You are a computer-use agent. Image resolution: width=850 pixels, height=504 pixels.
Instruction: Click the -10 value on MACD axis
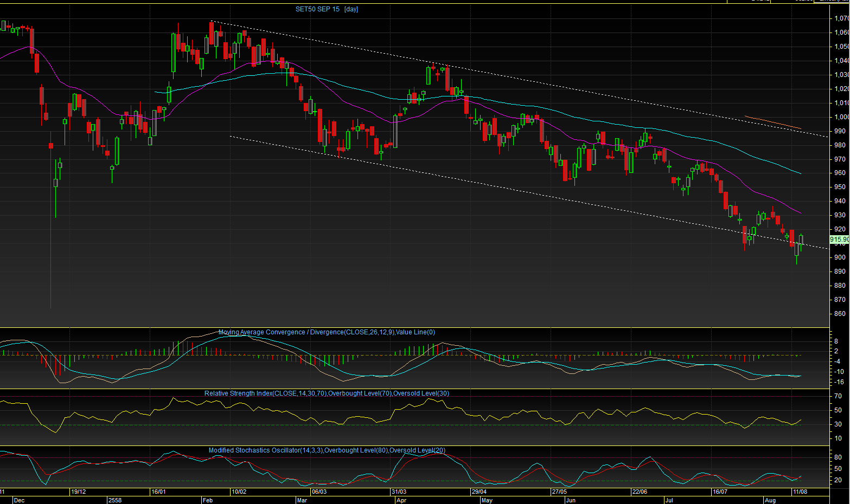839,372
